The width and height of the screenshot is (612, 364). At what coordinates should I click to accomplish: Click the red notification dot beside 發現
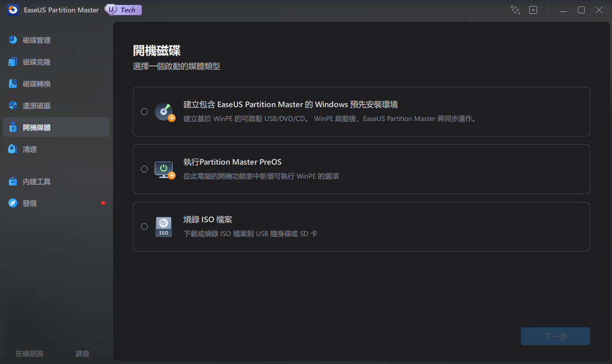click(103, 203)
